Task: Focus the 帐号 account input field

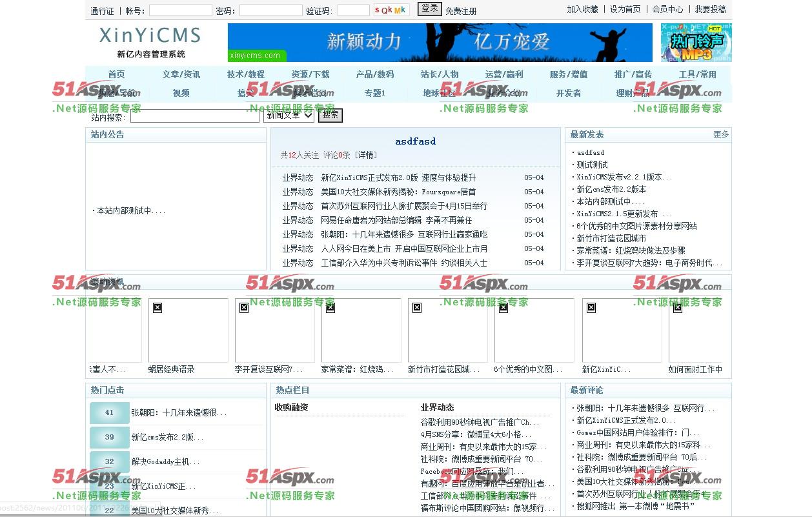Action: [181, 10]
